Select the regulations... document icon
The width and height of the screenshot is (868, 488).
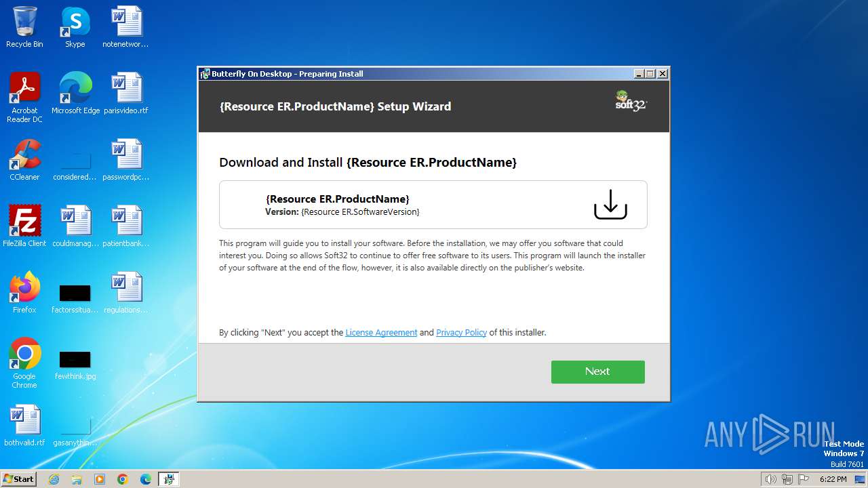[126, 293]
